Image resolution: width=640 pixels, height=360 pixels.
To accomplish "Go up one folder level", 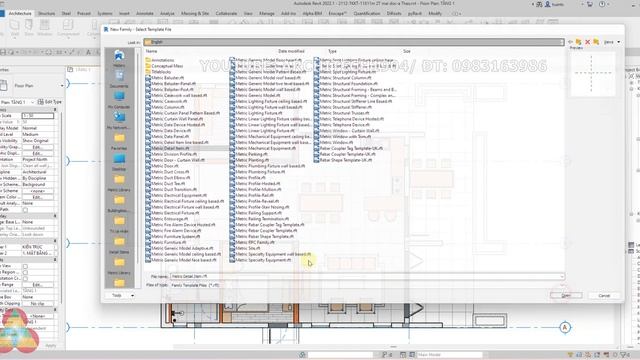I will 579,42.
